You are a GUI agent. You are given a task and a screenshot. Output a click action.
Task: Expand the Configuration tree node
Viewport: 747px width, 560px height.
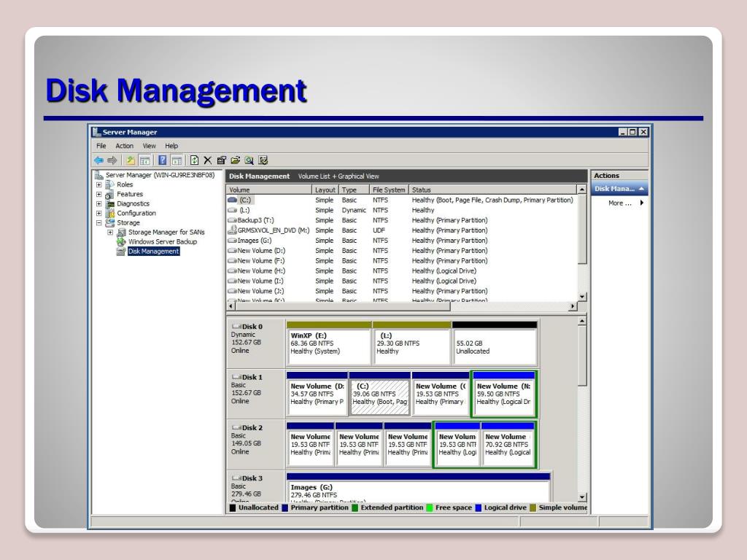[98, 214]
